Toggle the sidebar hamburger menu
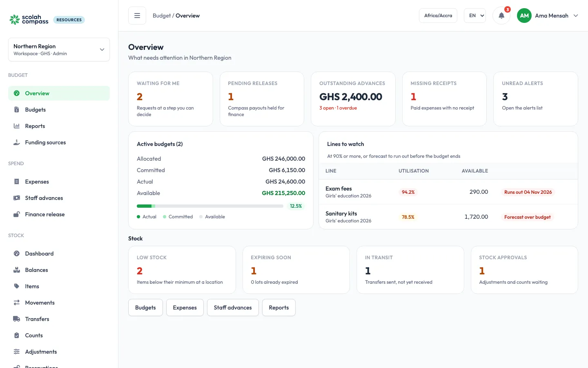The width and height of the screenshot is (588, 368). (137, 16)
